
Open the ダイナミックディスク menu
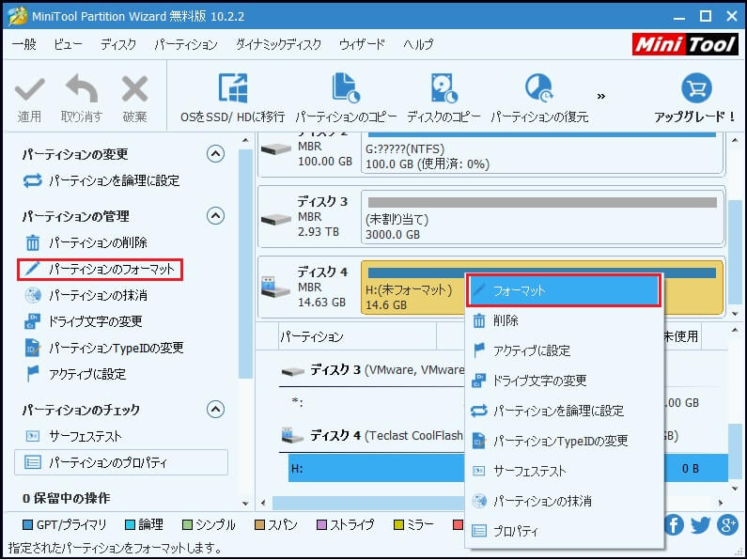279,45
